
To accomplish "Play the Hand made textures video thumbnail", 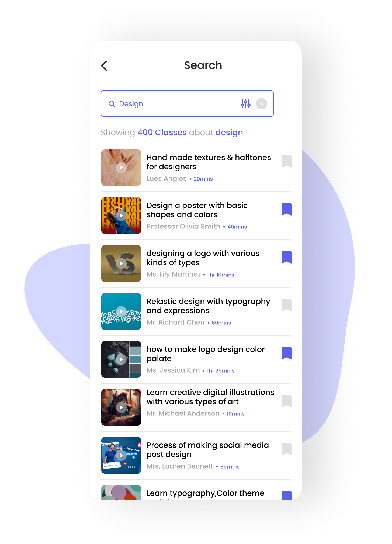I will (x=121, y=168).
